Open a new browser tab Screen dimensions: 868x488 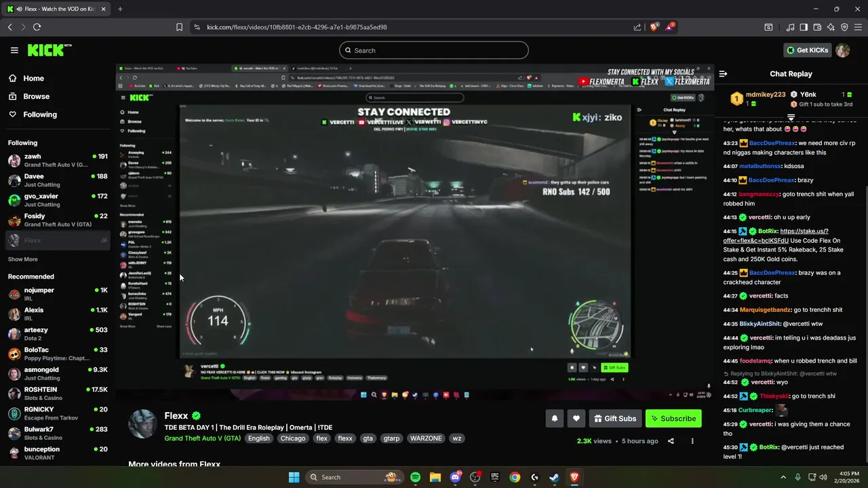120,9
